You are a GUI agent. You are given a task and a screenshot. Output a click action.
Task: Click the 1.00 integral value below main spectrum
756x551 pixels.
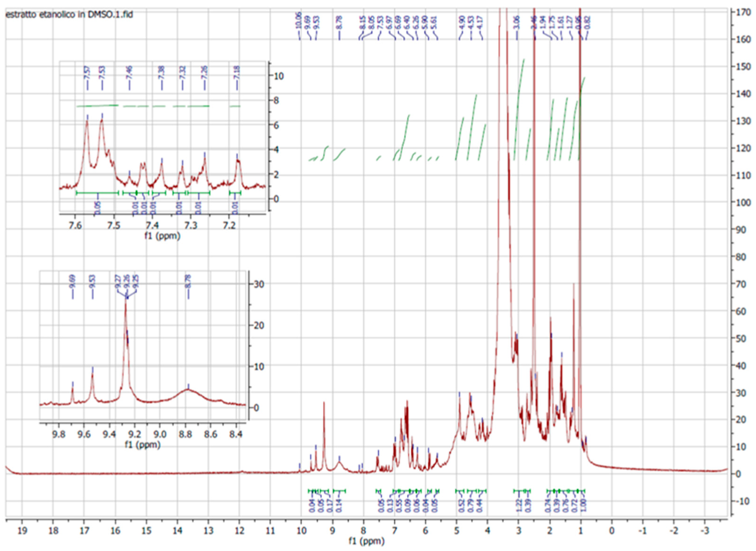584,505
